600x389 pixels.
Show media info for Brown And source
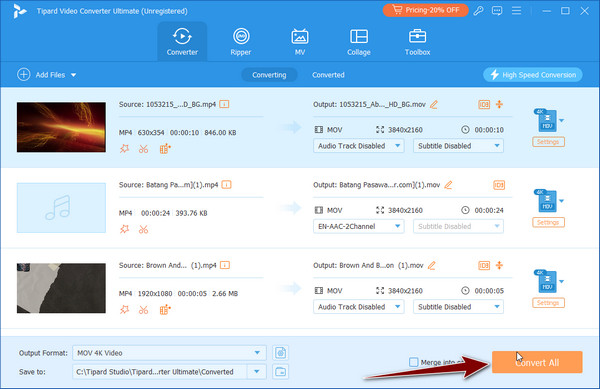225,265
